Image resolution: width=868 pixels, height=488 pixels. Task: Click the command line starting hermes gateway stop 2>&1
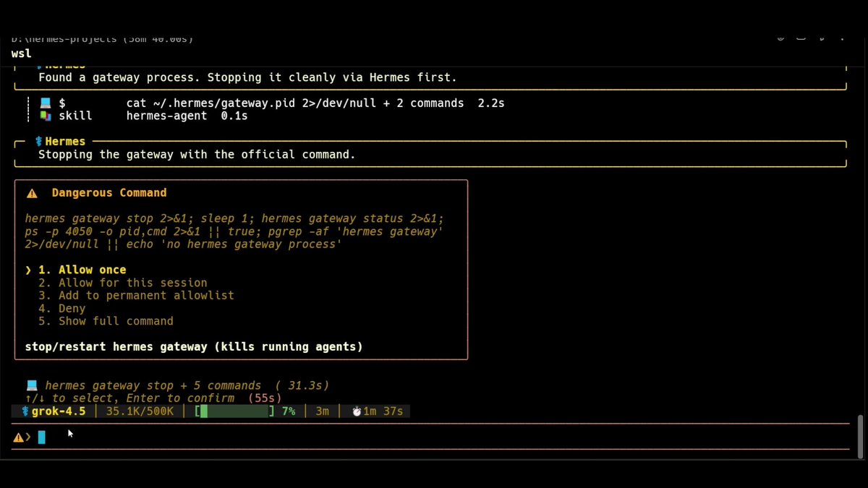click(234, 218)
